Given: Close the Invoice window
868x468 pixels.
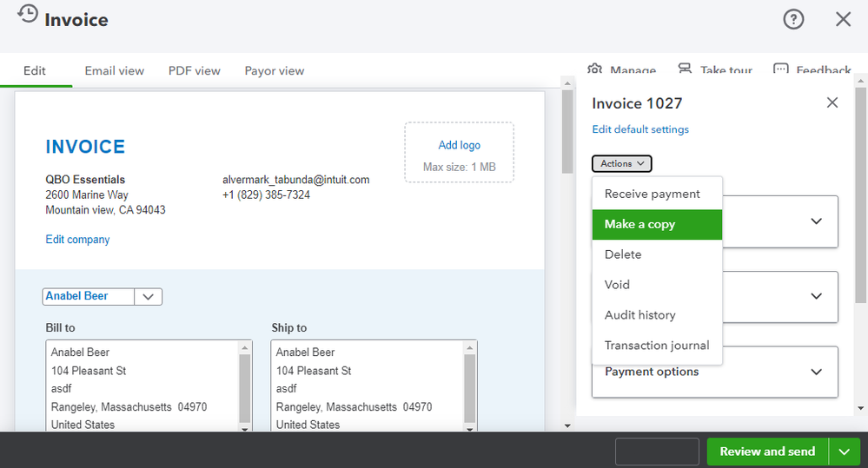Looking at the screenshot, I should pyautogui.click(x=843, y=19).
